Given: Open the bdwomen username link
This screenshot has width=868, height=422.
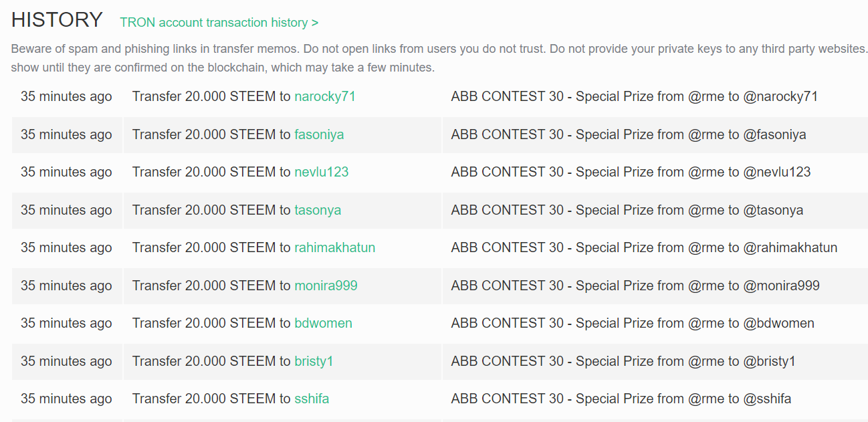Looking at the screenshot, I should tap(323, 323).
